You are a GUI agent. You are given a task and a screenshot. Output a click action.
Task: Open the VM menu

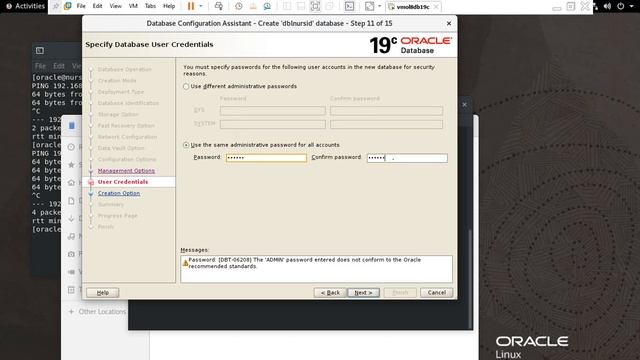click(133, 6)
